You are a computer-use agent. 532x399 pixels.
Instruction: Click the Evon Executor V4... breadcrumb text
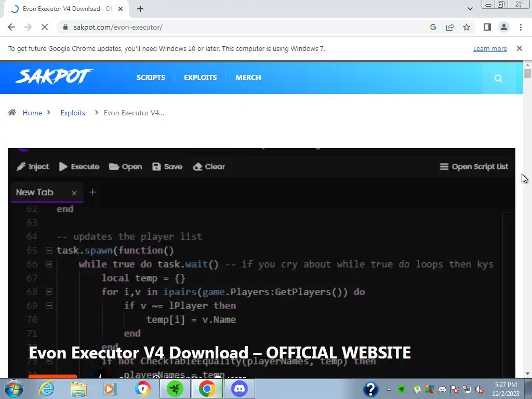pyautogui.click(x=134, y=113)
